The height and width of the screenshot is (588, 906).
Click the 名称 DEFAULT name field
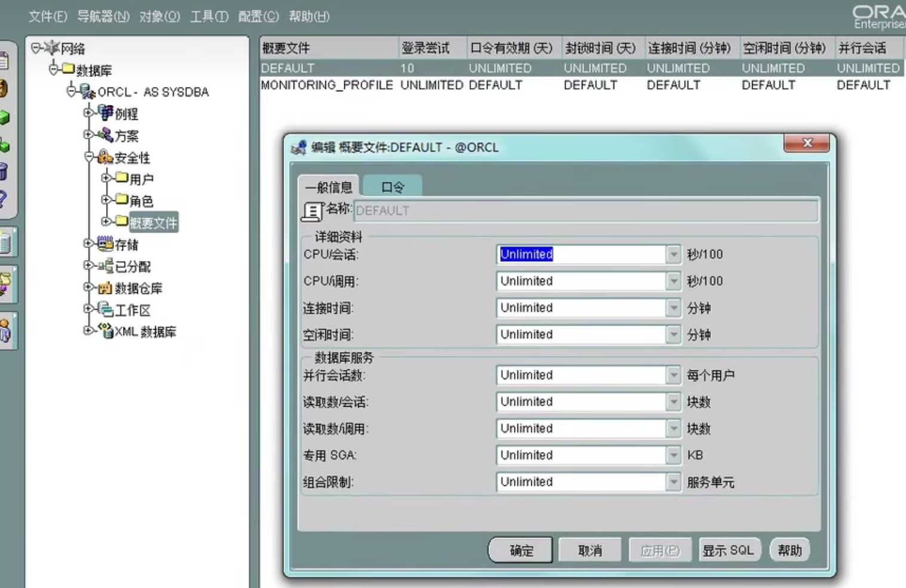pyautogui.click(x=585, y=211)
